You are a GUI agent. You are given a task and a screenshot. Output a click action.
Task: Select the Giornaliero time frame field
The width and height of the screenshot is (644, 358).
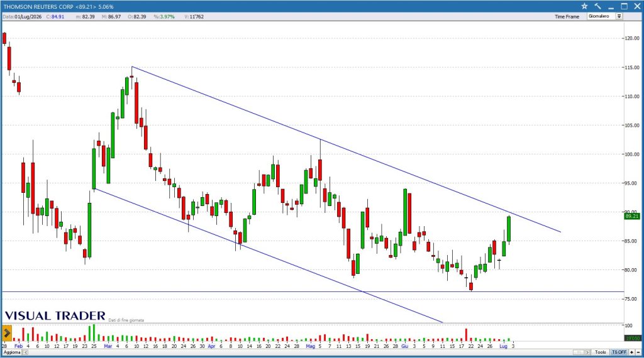(601, 16)
